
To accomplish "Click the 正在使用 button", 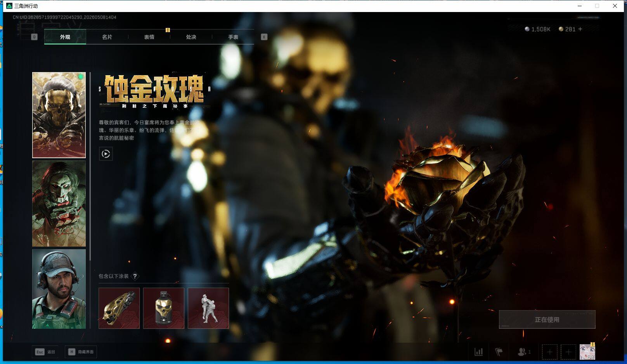I will [547, 319].
